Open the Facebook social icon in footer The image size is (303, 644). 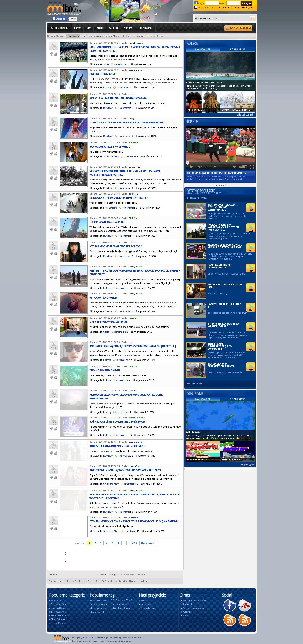point(230,605)
